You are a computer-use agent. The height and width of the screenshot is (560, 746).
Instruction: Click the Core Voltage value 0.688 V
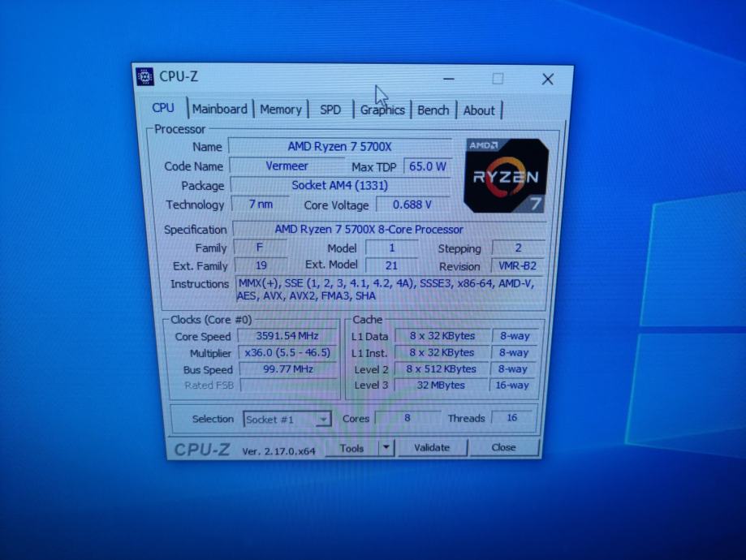(412, 205)
